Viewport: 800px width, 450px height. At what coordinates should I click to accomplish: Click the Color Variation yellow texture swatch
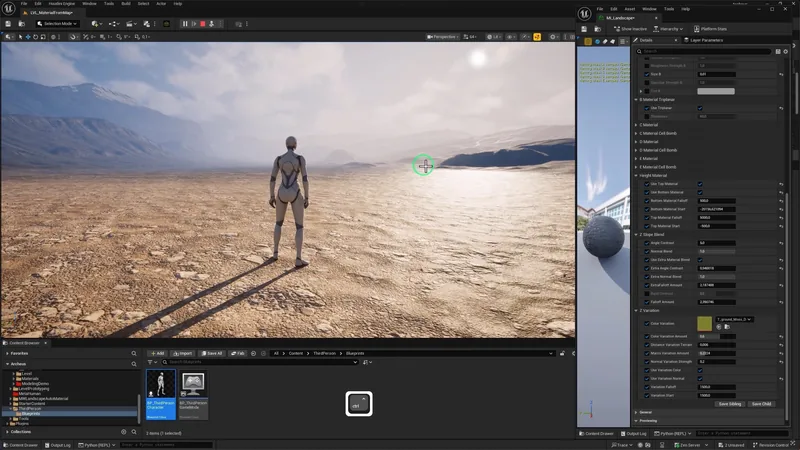[705, 323]
